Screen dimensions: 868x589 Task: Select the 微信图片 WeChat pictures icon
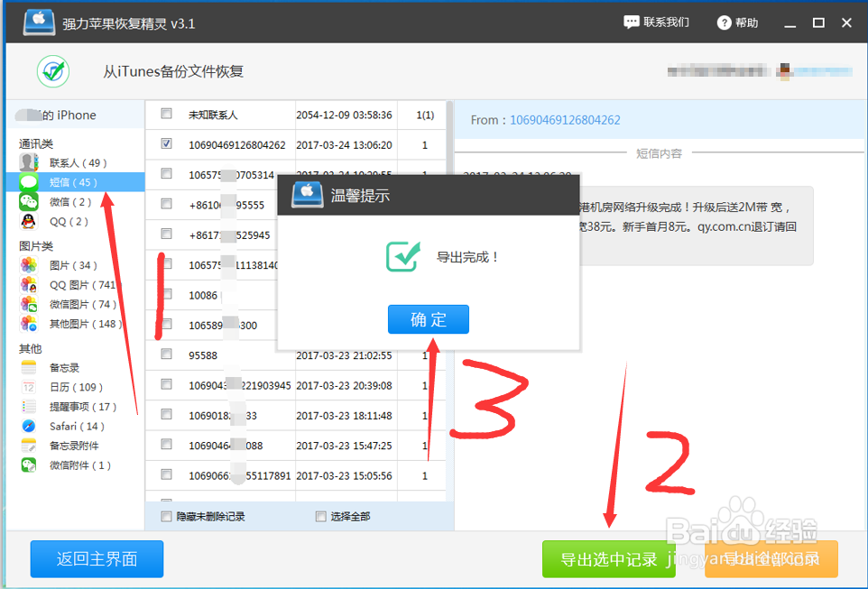pyautogui.click(x=27, y=304)
